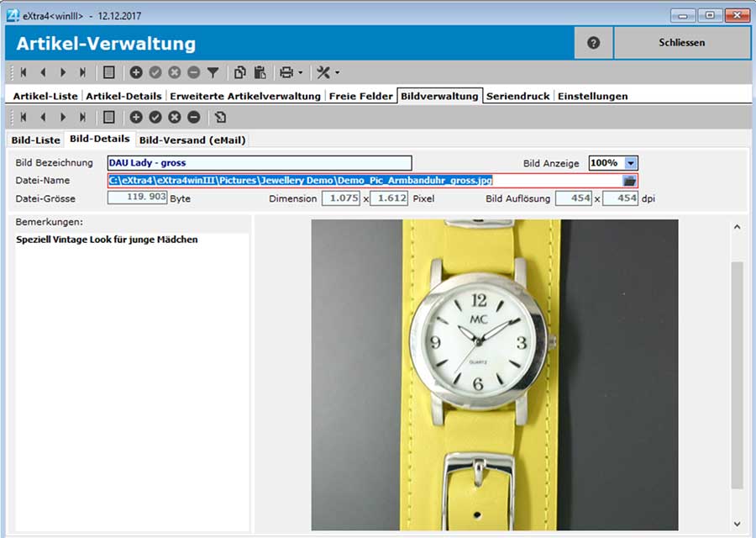Screen dimensions: 756x538
Task: Copy the article record icon
Action: point(239,72)
